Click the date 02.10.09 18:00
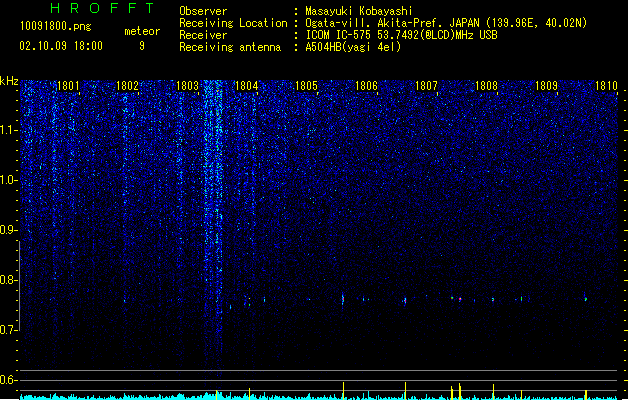 coord(61,46)
